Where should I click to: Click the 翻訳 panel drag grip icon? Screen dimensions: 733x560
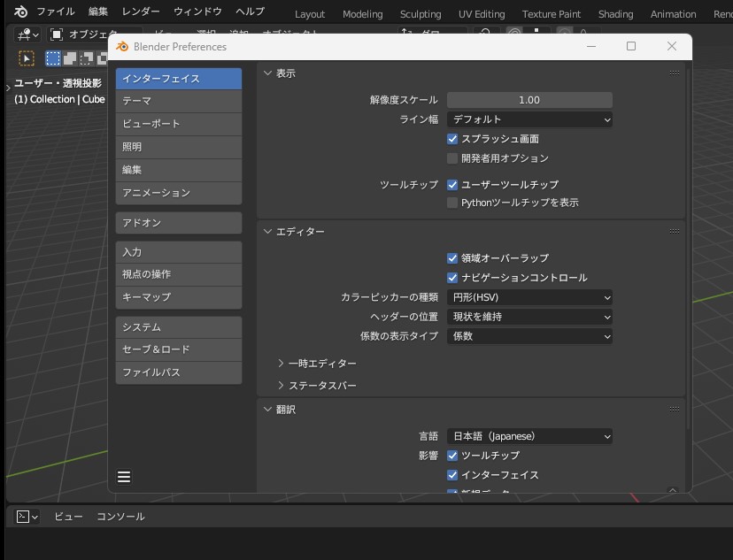coord(675,410)
